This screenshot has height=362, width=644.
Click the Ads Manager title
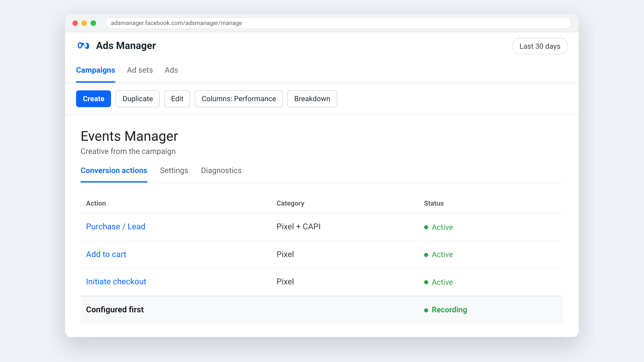[126, 46]
